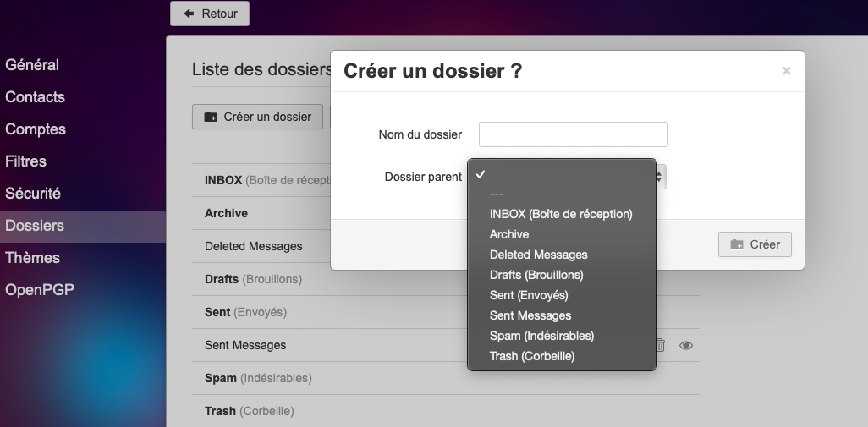
Task: Choose Spam (Indésirables) in the parent dropdown
Action: (x=562, y=336)
